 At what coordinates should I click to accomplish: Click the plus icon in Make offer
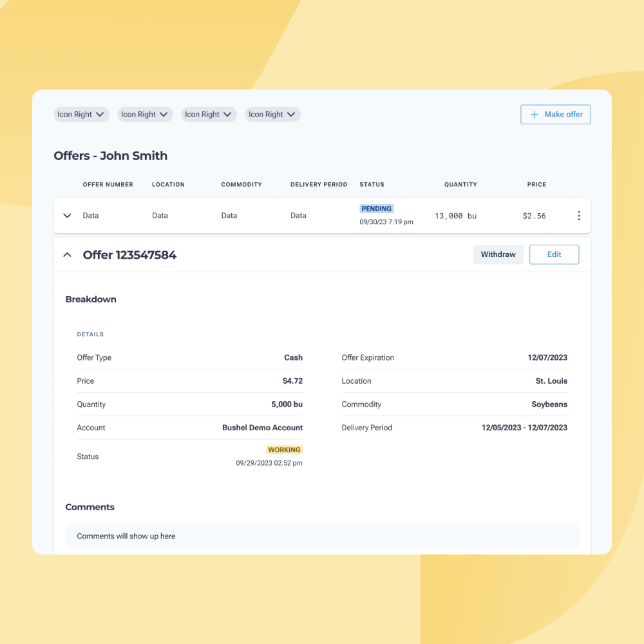coord(534,115)
